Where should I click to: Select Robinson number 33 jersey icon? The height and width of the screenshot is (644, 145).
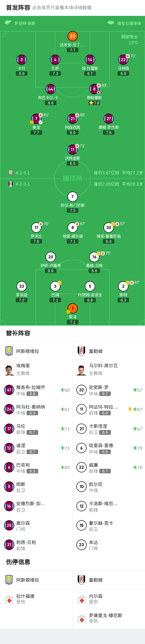(21, 286)
